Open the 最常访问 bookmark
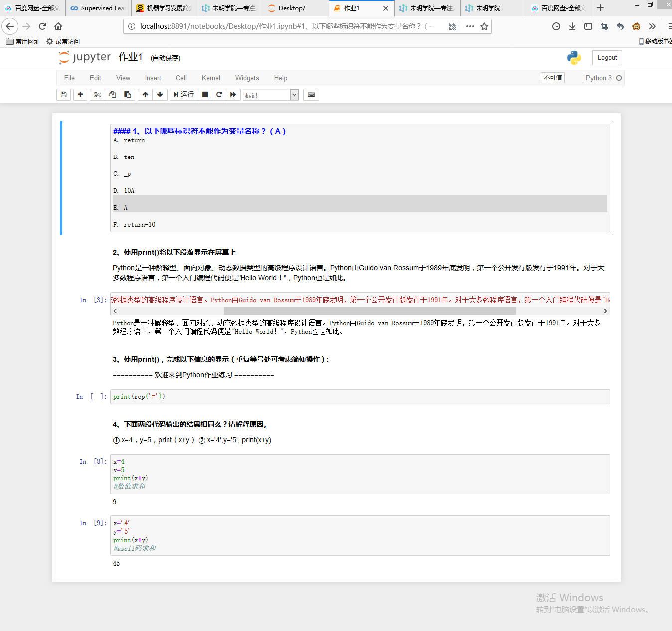Screen dimensions: 672x631 pos(63,41)
